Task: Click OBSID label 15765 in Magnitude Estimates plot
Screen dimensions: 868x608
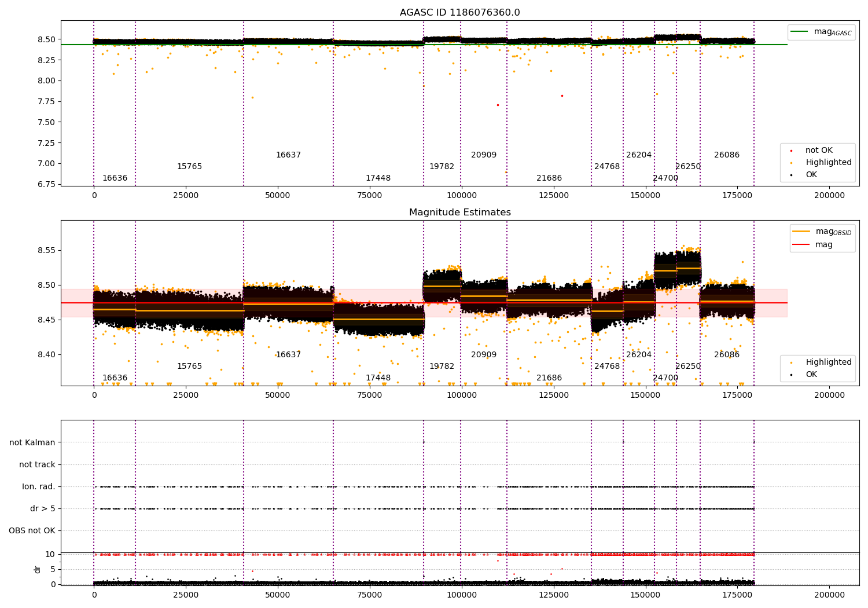Action: tap(189, 367)
